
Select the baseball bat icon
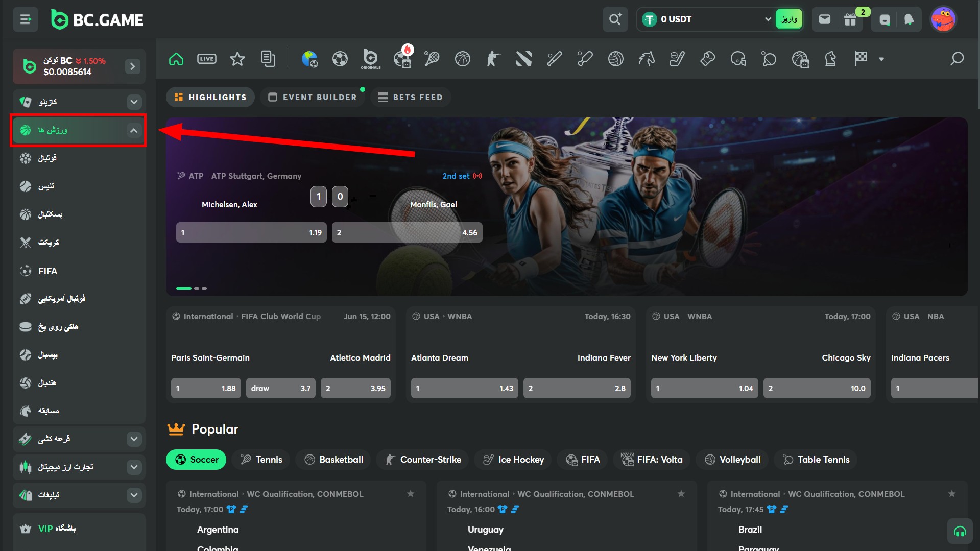[x=555, y=59]
